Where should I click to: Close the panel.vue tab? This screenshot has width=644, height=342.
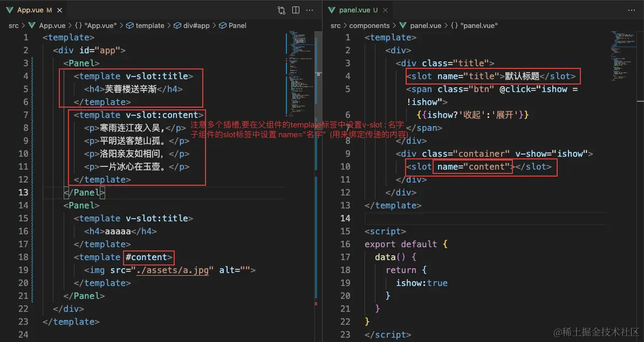tap(385, 10)
